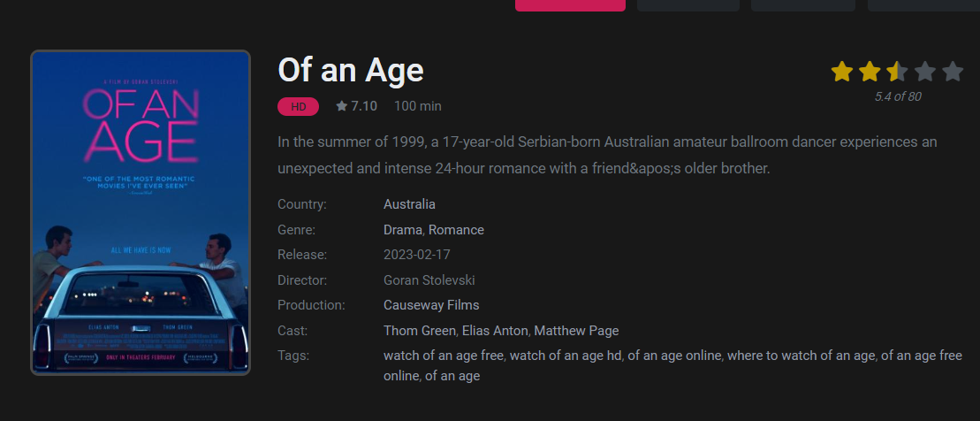The image size is (980, 421).
Task: Open the 'watch of an age free' tag
Action: (444, 356)
